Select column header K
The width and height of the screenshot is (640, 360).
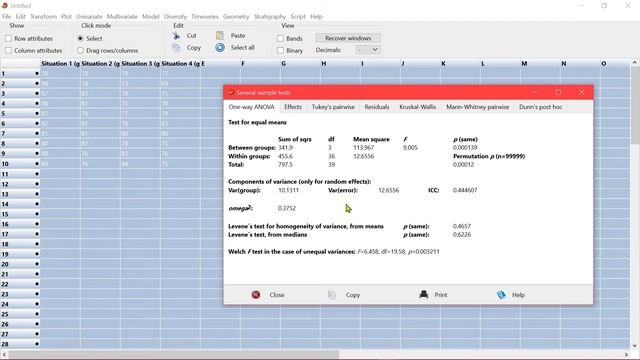coord(460,64)
